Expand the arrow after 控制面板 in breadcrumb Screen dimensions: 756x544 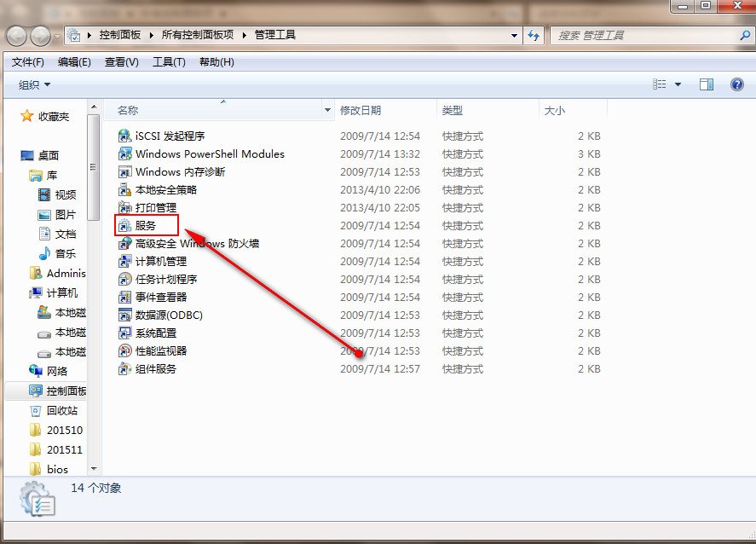pyautogui.click(x=152, y=35)
